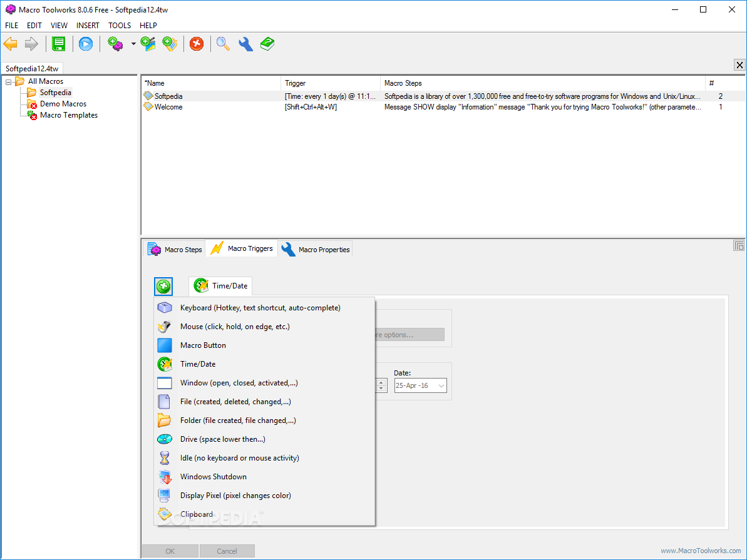Click the red delete toolbar icon
Viewport: 747px width, 560px height.
tap(196, 44)
